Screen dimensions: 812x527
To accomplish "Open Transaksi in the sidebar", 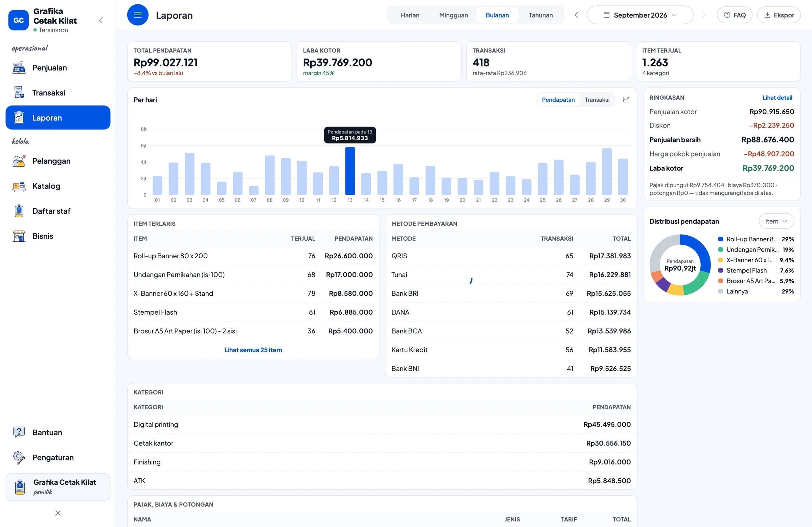I will [x=58, y=93].
